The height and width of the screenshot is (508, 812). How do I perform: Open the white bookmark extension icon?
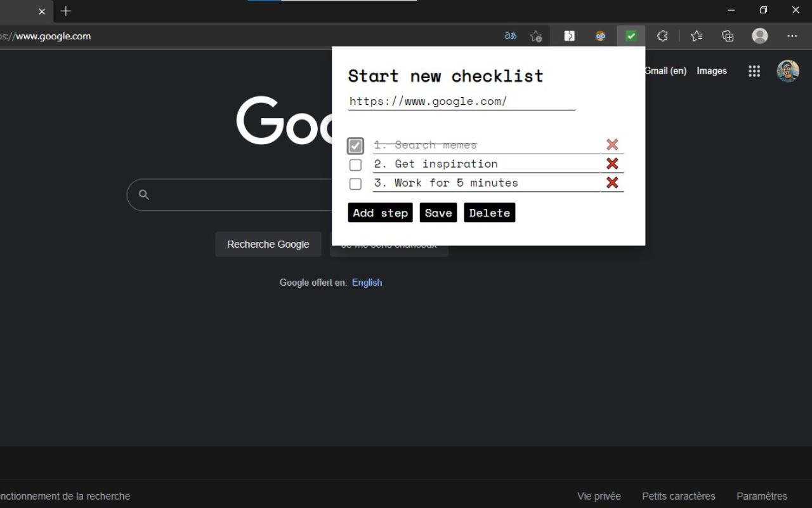click(x=570, y=36)
